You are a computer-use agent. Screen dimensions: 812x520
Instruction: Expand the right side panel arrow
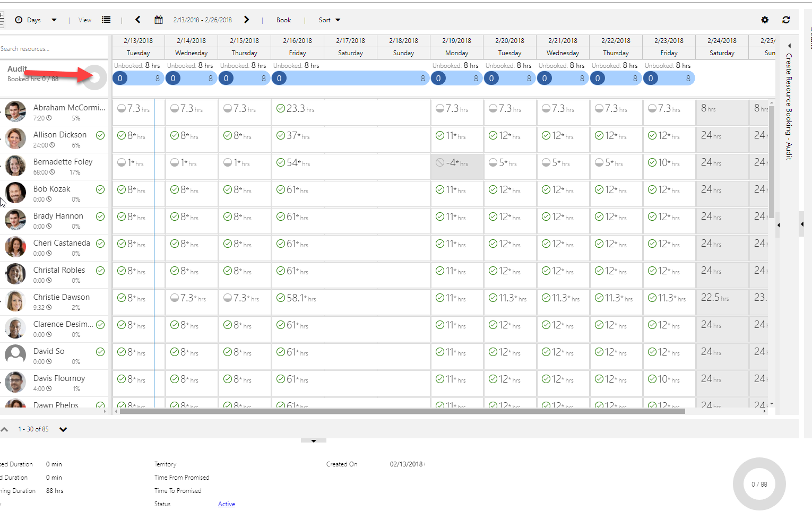click(x=802, y=224)
